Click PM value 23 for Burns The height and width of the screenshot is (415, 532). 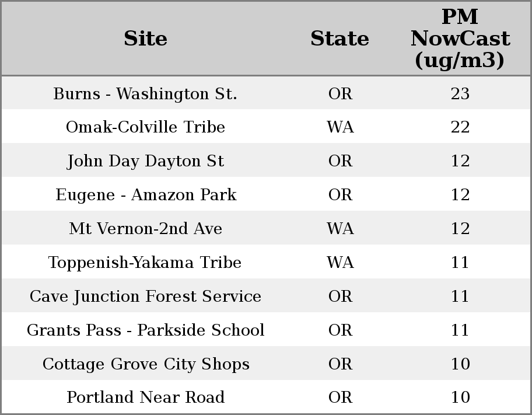point(460,94)
